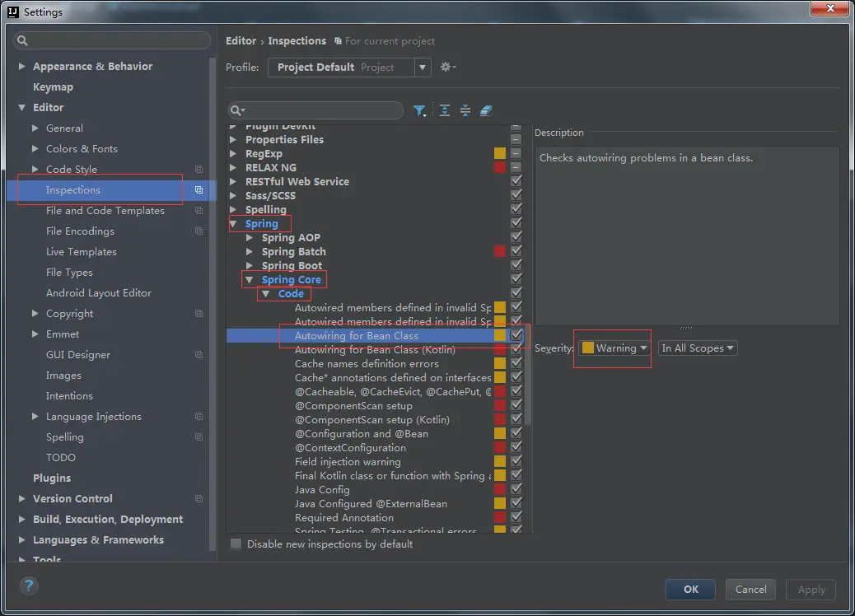Toggle the Spring group checkbox

[x=516, y=223]
